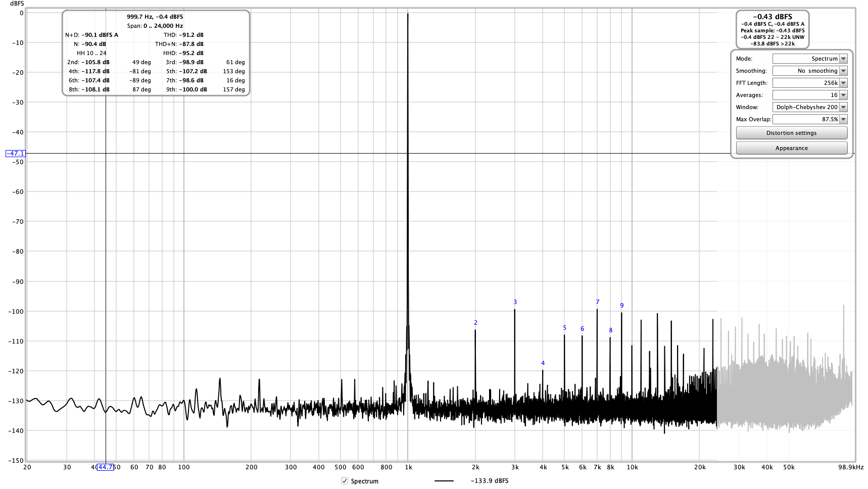Open the FFT Length dropdown showing 256k

pyautogui.click(x=810, y=83)
